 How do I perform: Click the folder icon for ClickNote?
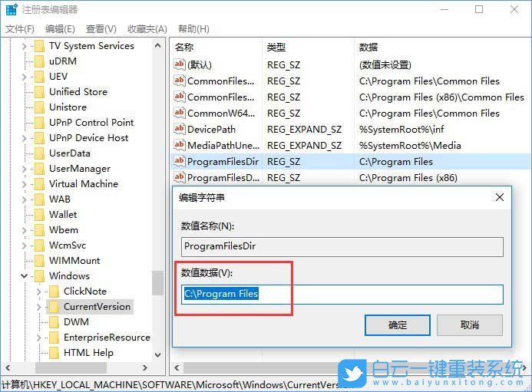point(55,292)
